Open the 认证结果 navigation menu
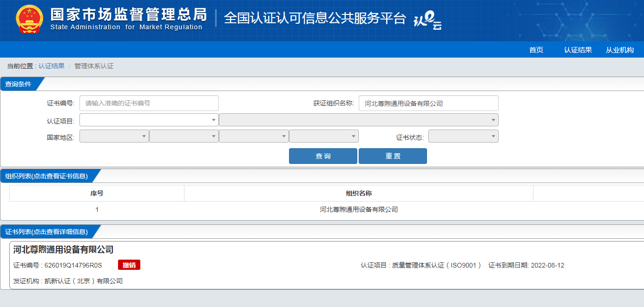Image resolution: width=644 pixels, height=307 pixels. (578, 50)
